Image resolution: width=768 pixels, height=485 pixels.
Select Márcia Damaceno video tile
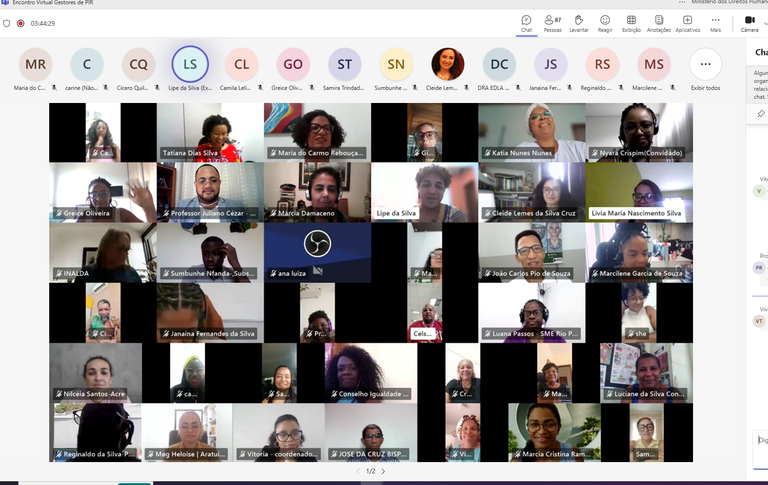coord(317,193)
